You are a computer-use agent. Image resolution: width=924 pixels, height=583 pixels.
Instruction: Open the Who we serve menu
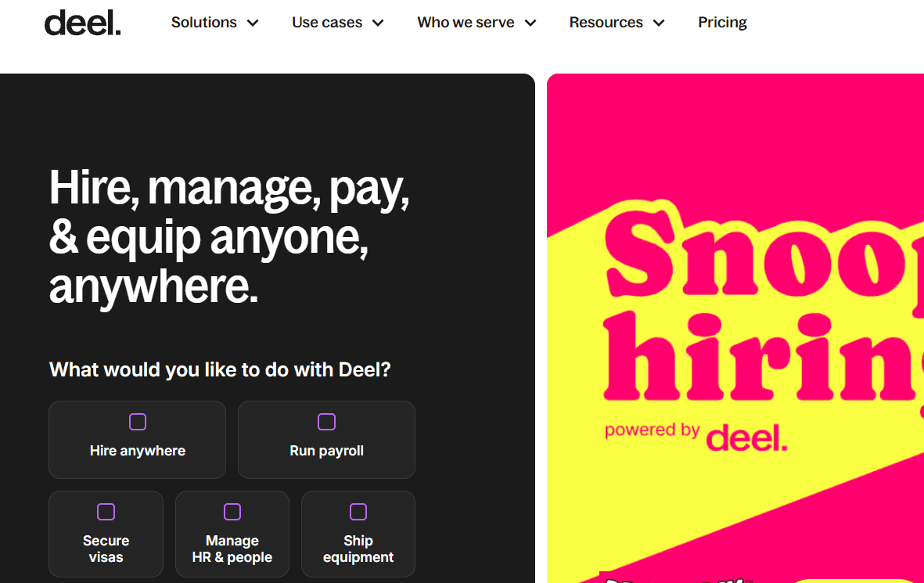[x=466, y=23]
